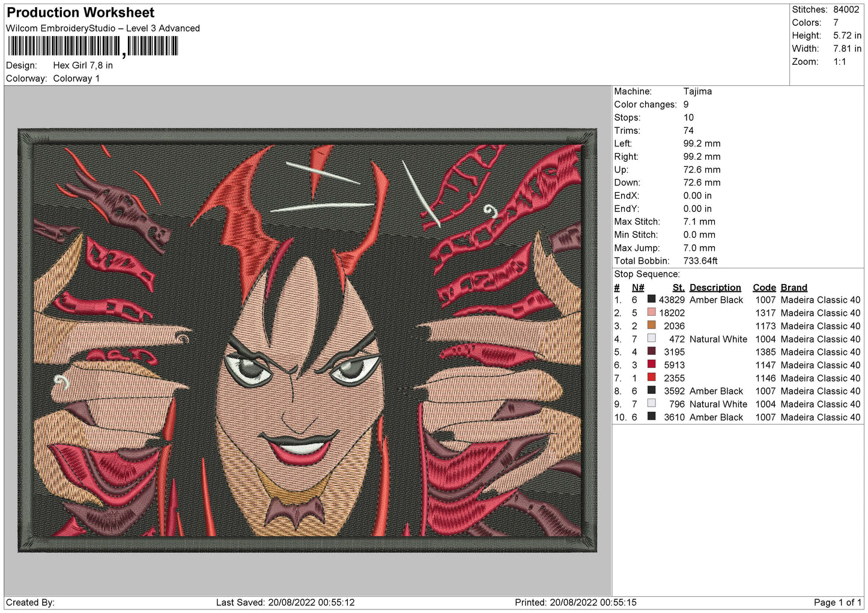The height and width of the screenshot is (613, 868).
Task: Click the height value '5.72 in'
Action: pos(847,35)
